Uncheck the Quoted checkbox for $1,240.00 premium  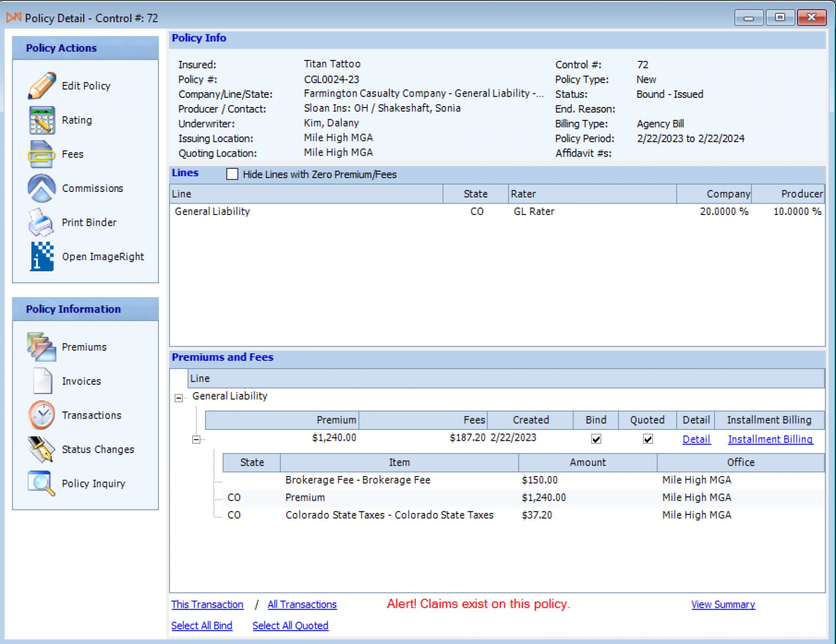coord(647,439)
